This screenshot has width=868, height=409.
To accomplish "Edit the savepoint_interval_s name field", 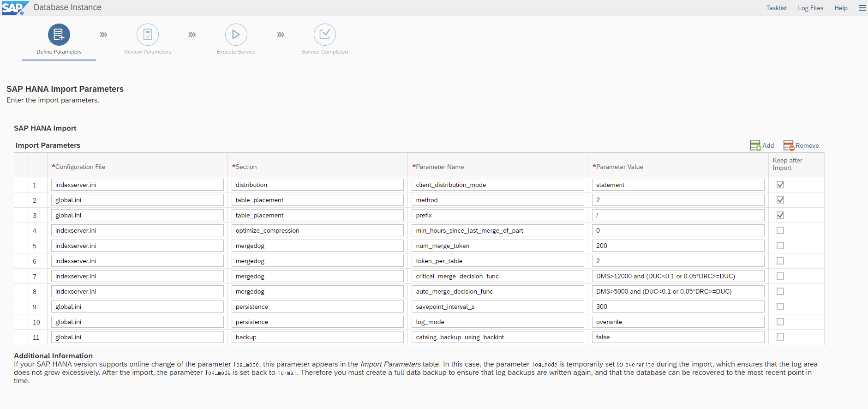I will point(498,307).
